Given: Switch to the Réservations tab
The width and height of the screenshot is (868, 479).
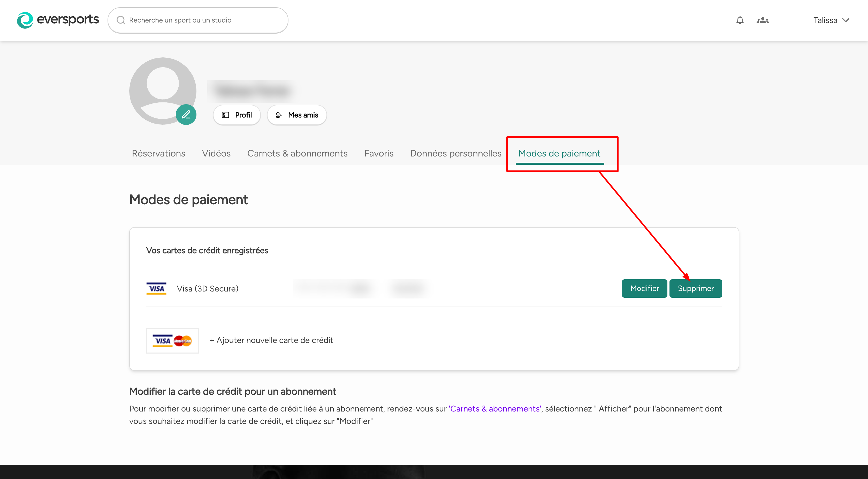Looking at the screenshot, I should click(x=158, y=153).
